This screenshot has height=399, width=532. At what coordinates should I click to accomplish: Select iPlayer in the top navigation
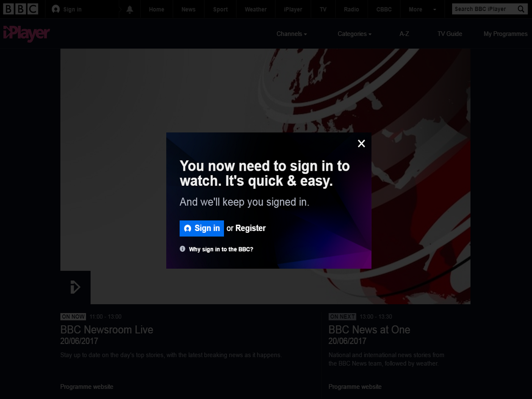click(293, 9)
